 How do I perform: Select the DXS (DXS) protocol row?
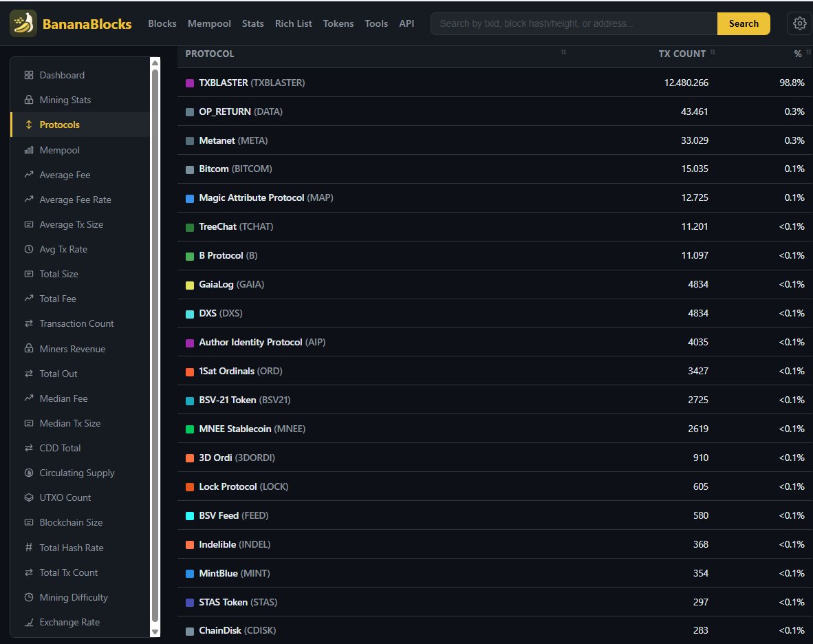coord(495,313)
